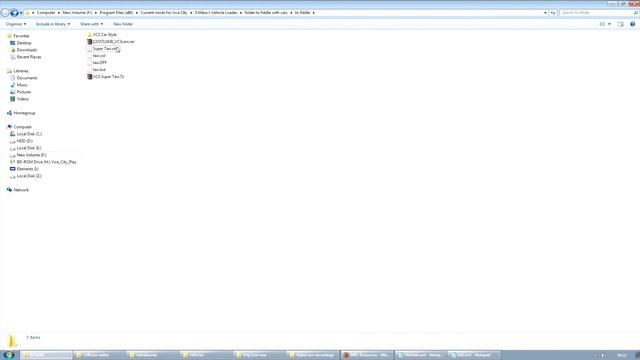Open Help with the question mark icon

[632, 24]
